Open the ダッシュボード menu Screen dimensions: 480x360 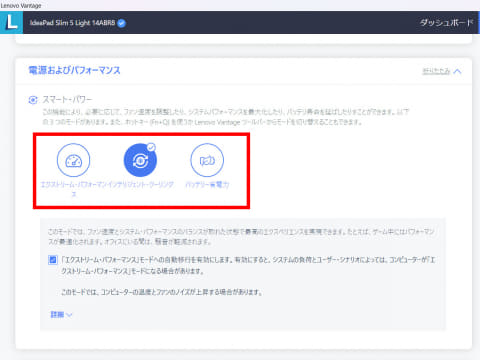click(x=446, y=23)
